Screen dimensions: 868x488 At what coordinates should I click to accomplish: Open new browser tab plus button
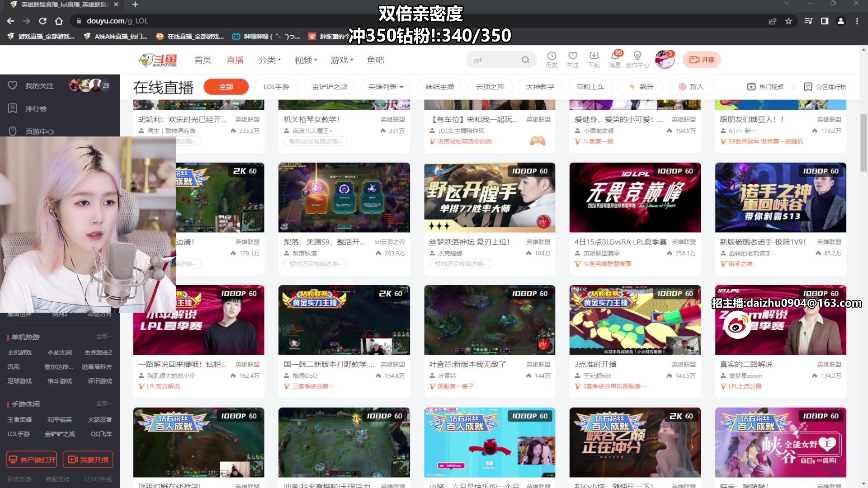135,5
